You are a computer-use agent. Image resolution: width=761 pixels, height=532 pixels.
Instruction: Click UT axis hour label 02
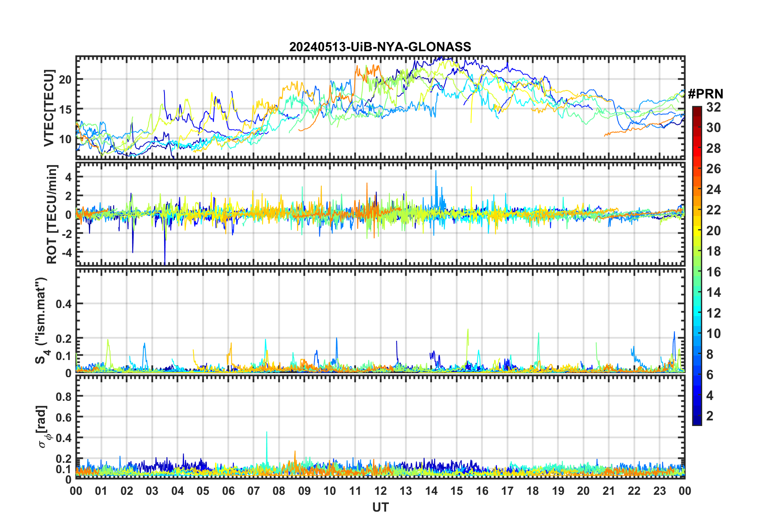(127, 491)
